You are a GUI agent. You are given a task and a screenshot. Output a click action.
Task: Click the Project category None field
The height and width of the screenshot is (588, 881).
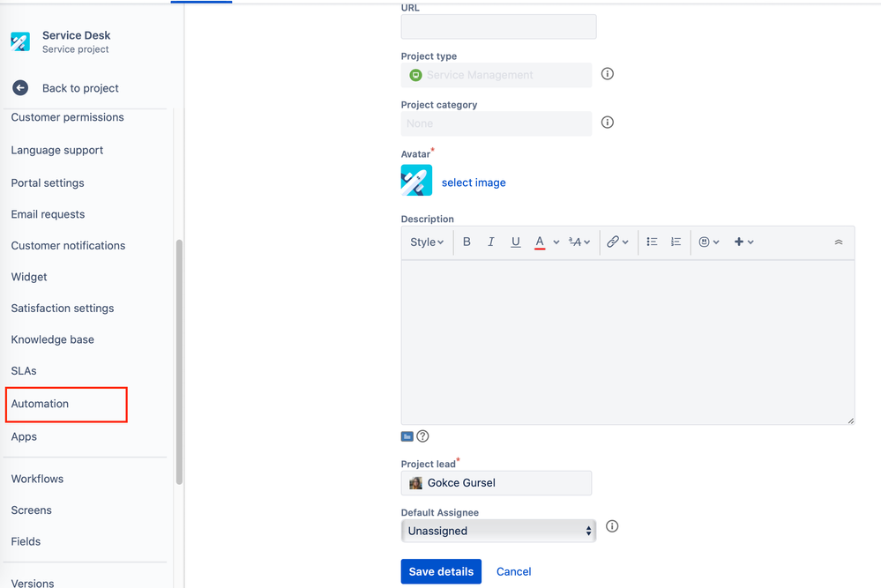click(496, 123)
